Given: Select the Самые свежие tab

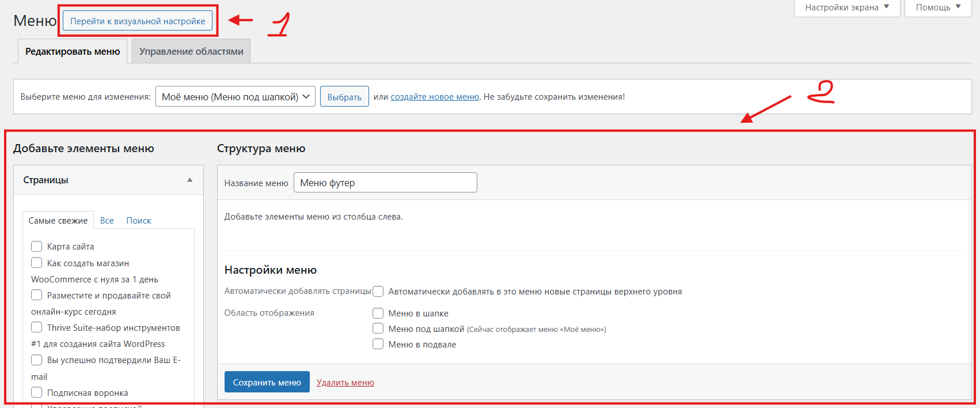Looking at the screenshot, I should coord(58,221).
